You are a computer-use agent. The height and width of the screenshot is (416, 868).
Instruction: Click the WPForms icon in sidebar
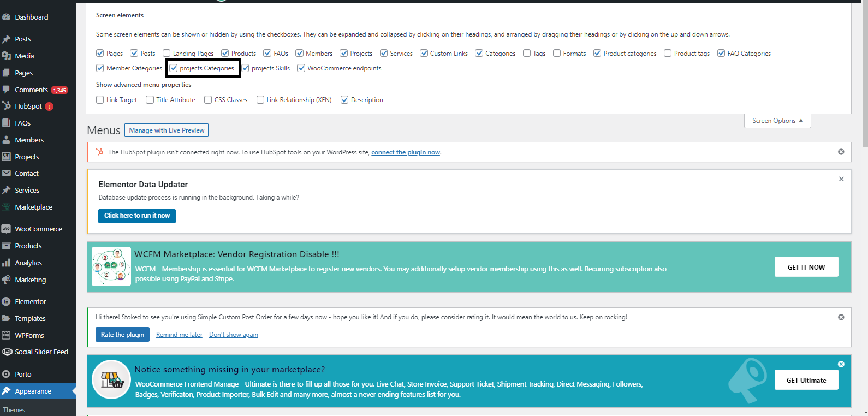pos(7,335)
